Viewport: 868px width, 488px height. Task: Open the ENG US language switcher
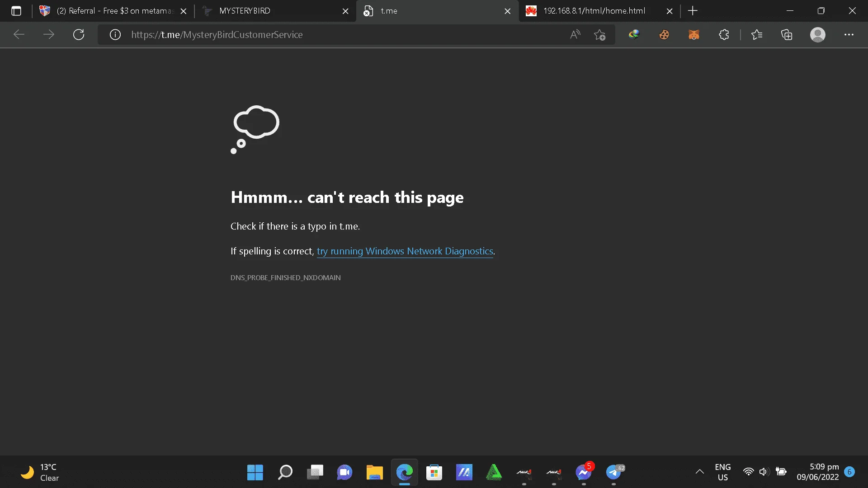pos(722,472)
